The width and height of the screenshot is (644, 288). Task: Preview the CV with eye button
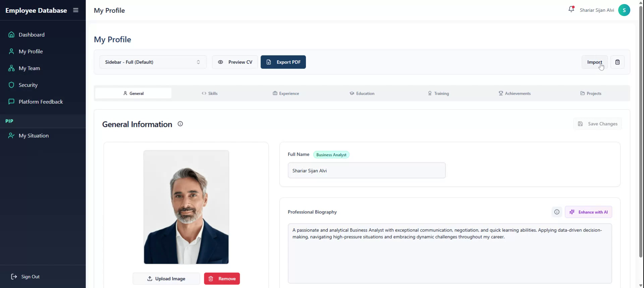click(235, 62)
